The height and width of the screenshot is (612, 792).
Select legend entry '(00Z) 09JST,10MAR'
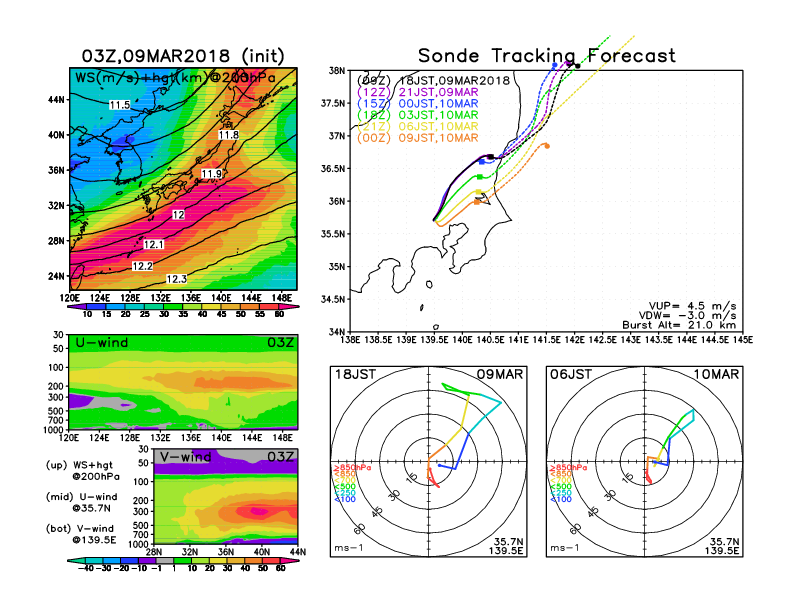tap(418, 138)
